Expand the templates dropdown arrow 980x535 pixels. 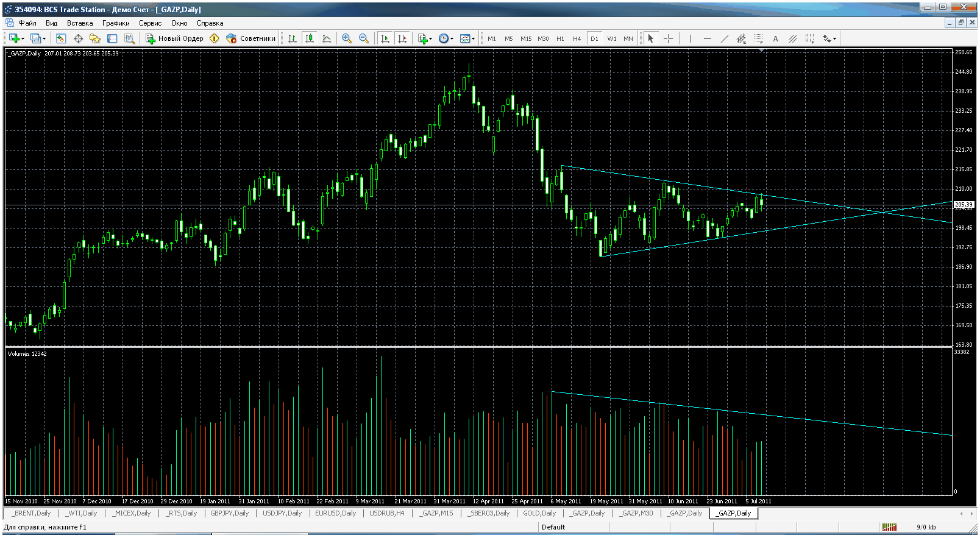pos(474,39)
